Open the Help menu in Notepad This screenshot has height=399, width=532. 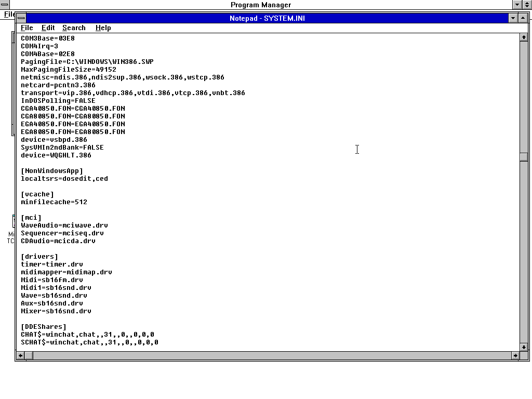103,28
